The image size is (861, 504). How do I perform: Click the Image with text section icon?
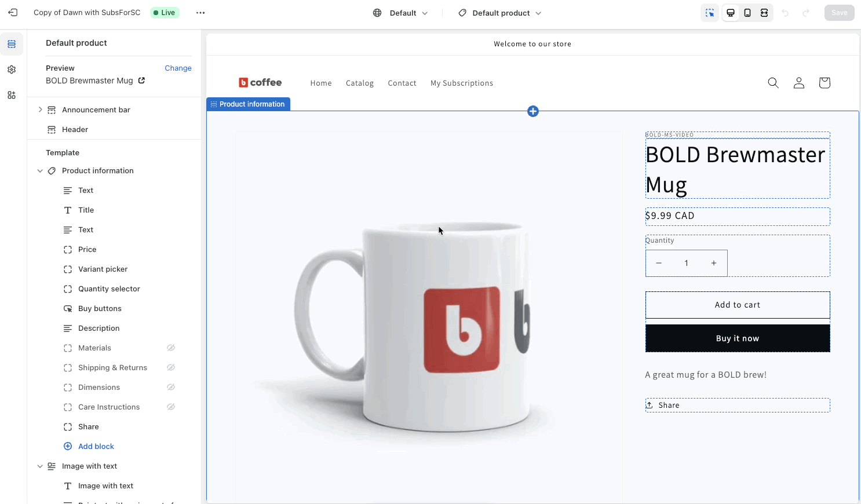pyautogui.click(x=52, y=466)
